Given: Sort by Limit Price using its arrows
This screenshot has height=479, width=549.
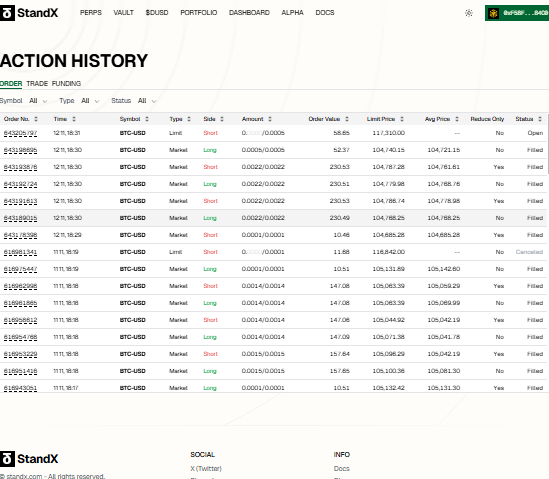Looking at the screenshot, I should 402,119.
